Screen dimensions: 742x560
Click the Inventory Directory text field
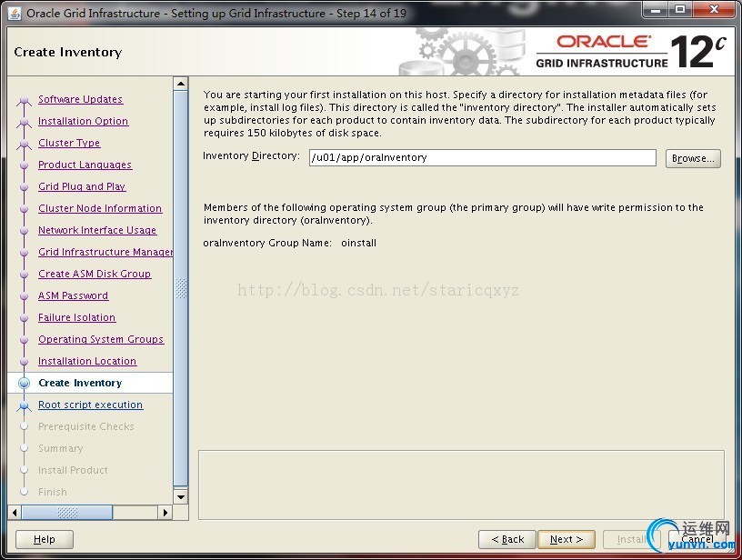483,157
